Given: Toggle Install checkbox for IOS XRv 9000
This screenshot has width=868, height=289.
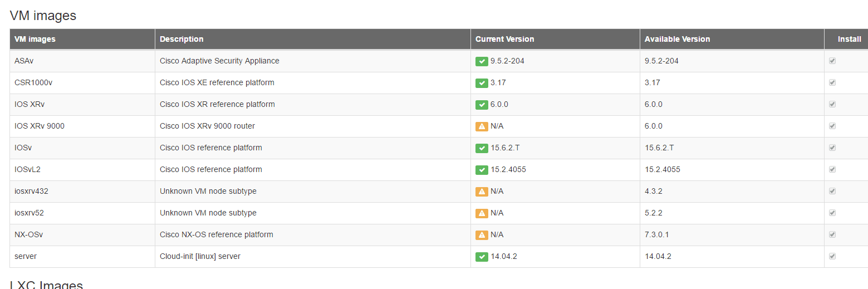Looking at the screenshot, I should coord(832,126).
